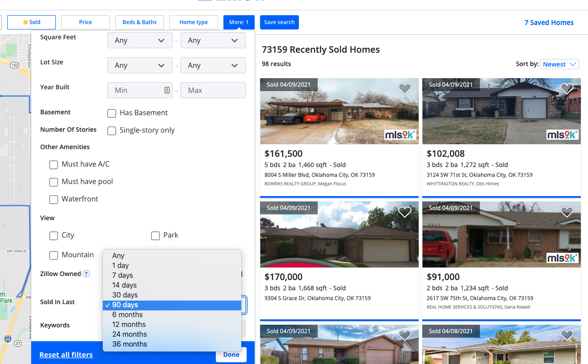
Task: Click Year Built Max field
Action: [213, 90]
